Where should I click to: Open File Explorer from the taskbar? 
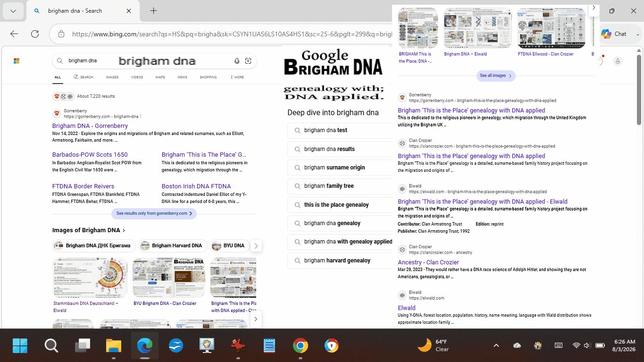(x=114, y=346)
